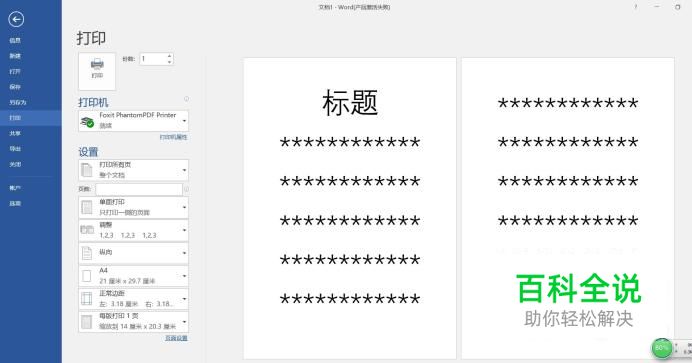692x363 pixels.
Task: Open the collation 1,2,3 dropdown
Action: [x=133, y=230]
